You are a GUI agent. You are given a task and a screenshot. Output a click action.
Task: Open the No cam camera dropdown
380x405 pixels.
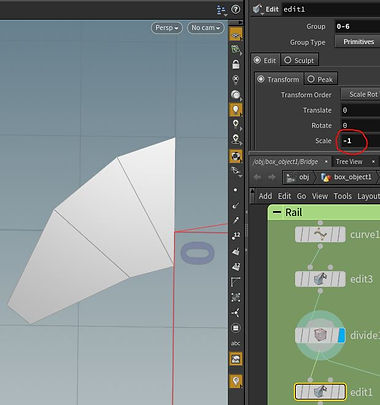(x=205, y=28)
